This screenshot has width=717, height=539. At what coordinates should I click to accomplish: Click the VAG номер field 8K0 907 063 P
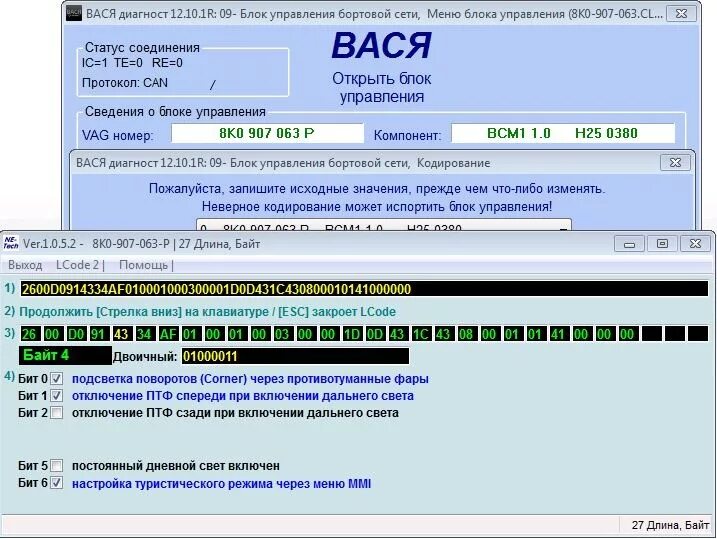[268, 133]
